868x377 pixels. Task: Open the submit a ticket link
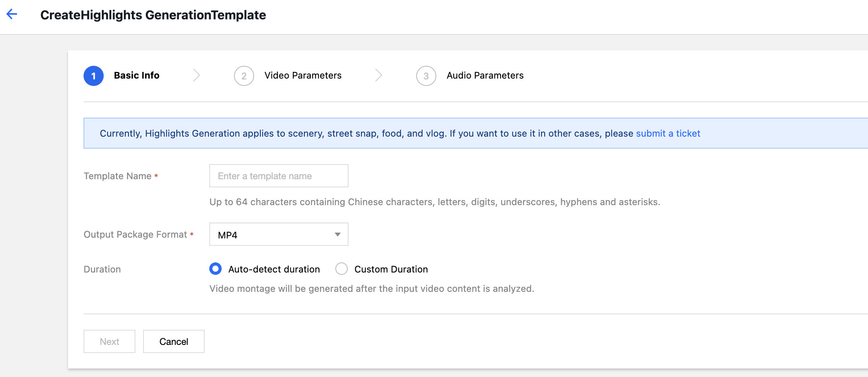click(x=668, y=134)
